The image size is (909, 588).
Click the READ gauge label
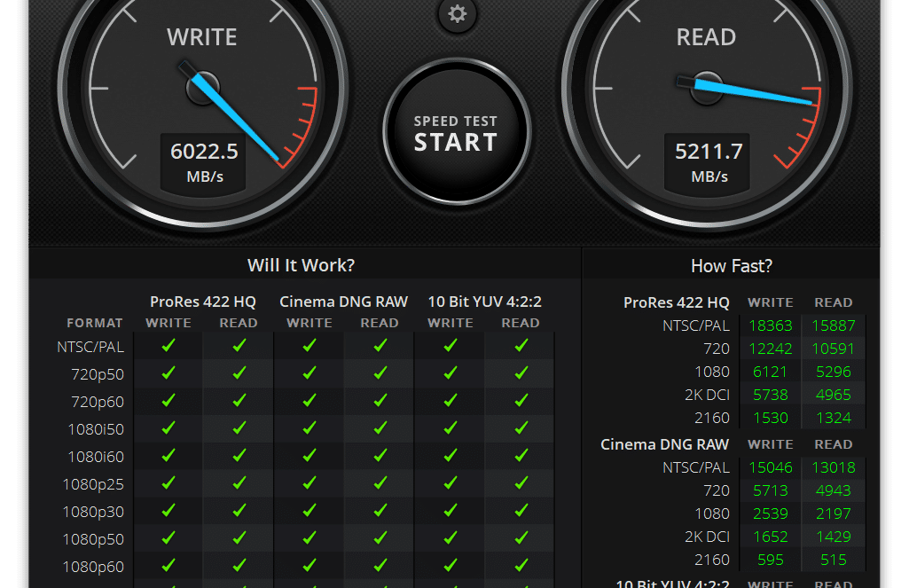706,37
